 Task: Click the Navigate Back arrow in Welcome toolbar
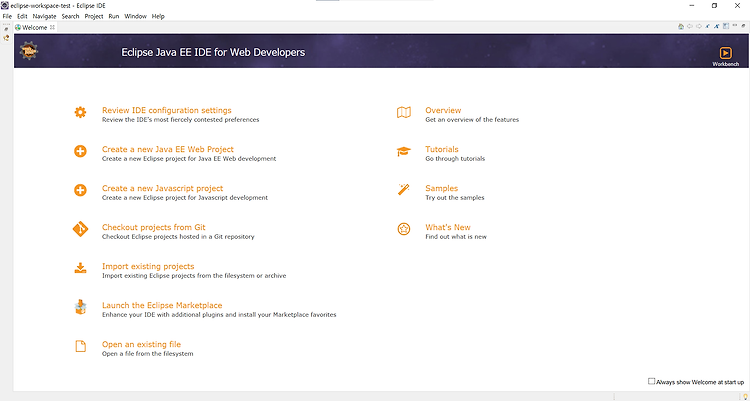tap(690, 26)
